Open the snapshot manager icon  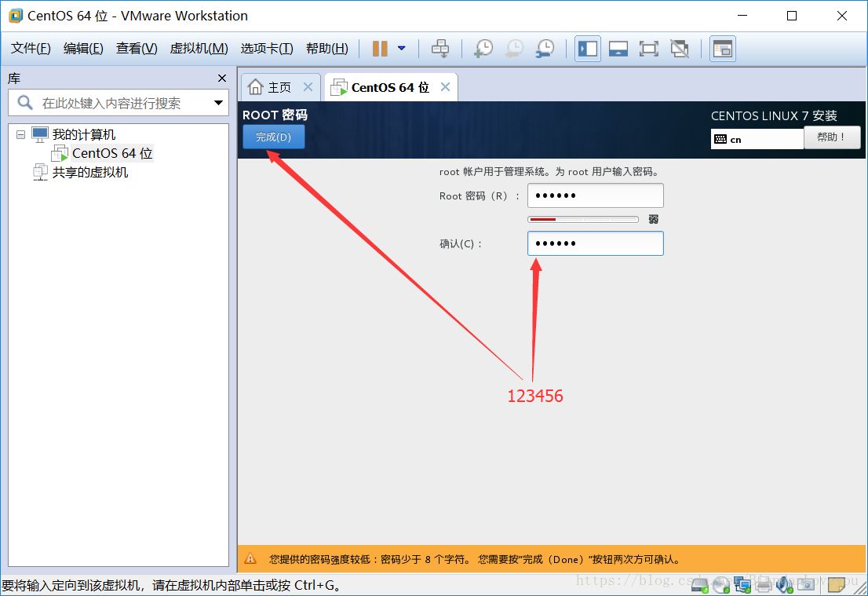pyautogui.click(x=545, y=49)
